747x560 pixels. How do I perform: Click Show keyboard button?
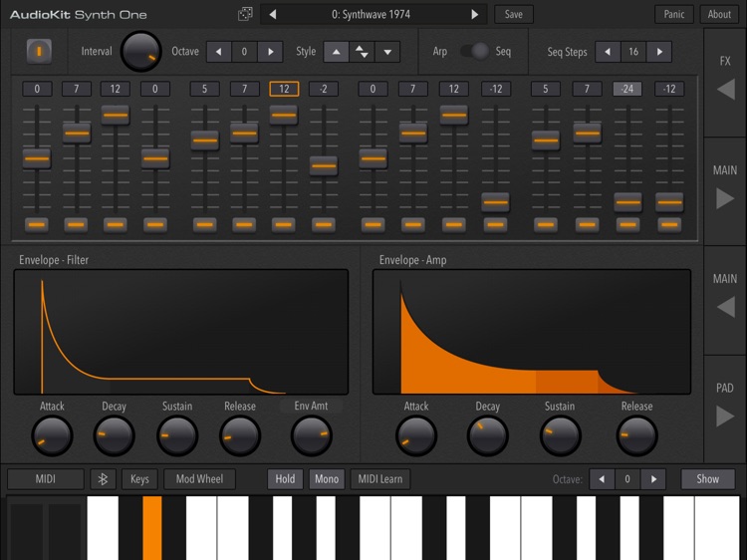708,479
